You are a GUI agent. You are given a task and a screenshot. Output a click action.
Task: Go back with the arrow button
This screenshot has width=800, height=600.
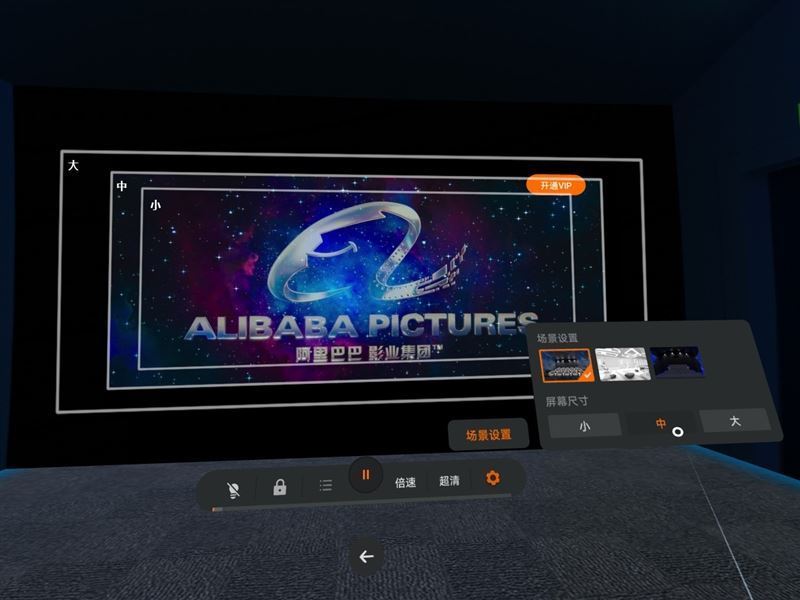coord(366,557)
